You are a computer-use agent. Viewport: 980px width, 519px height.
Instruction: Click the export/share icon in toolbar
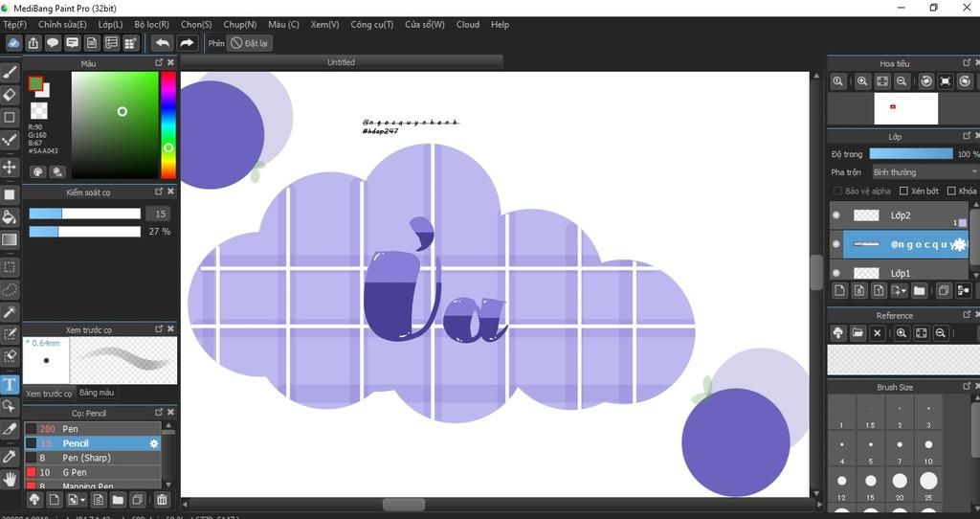click(33, 43)
